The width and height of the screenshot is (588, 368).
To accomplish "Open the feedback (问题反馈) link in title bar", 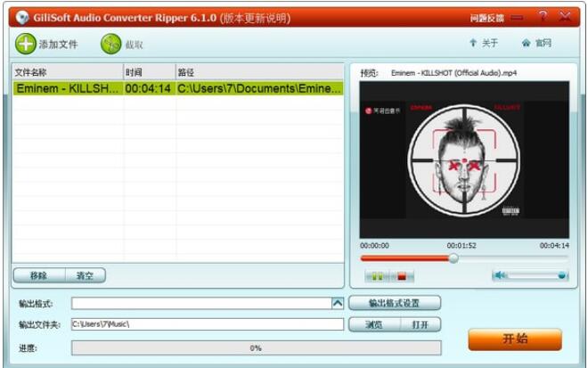I will 487,18.
